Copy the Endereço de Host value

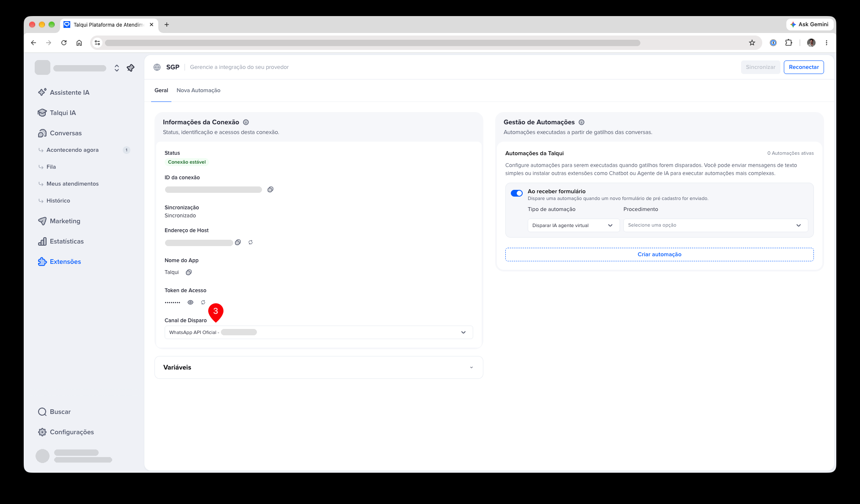[x=238, y=242]
